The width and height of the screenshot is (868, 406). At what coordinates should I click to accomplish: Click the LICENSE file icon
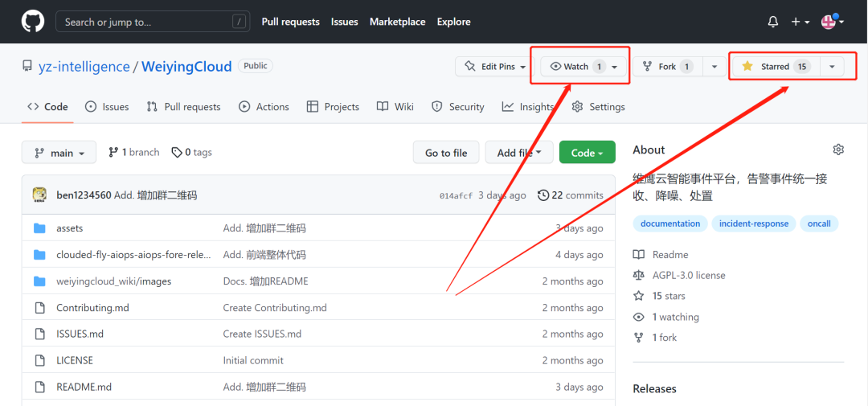click(39, 360)
